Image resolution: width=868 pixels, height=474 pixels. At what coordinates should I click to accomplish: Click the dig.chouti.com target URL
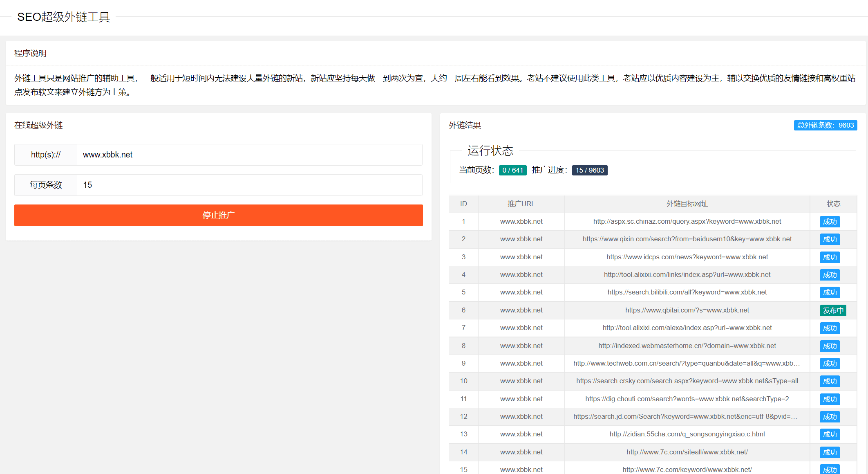coord(687,399)
